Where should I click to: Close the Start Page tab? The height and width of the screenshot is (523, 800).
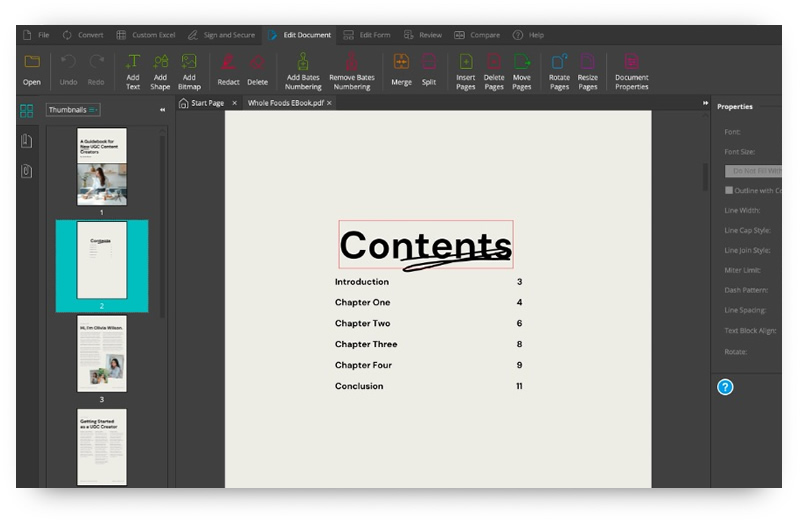coord(234,103)
